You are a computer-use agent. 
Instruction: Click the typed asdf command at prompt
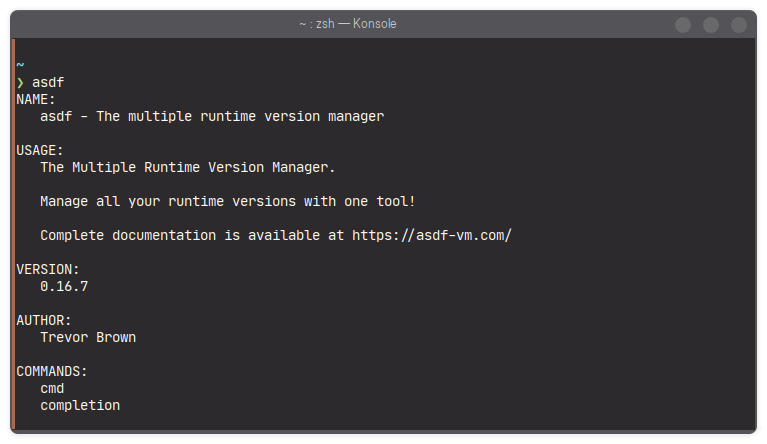click(x=48, y=82)
